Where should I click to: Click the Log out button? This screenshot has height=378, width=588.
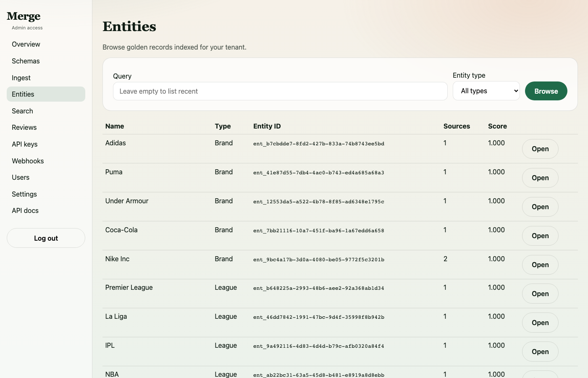(46, 238)
